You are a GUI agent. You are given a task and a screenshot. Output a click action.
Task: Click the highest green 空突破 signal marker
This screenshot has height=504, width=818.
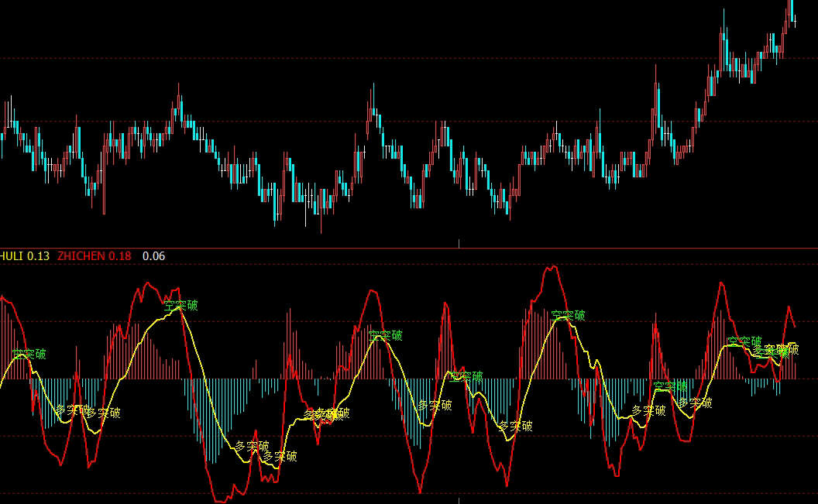click(x=180, y=305)
